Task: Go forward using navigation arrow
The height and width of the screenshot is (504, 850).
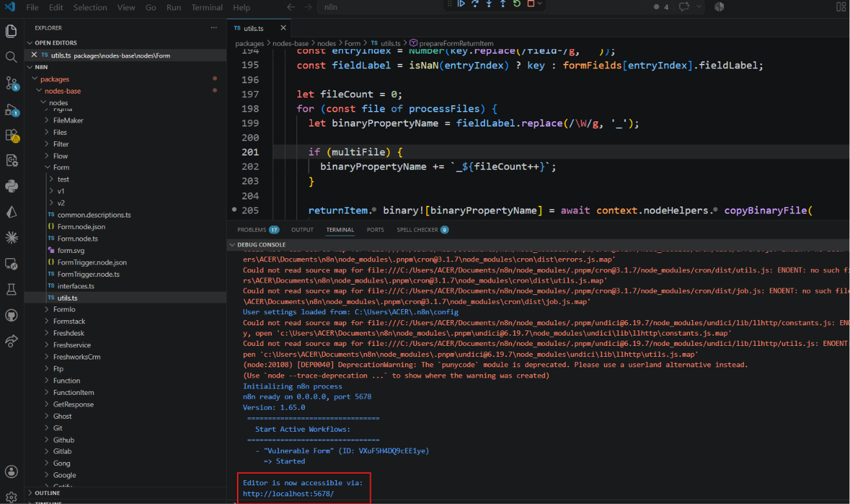Action: (308, 7)
